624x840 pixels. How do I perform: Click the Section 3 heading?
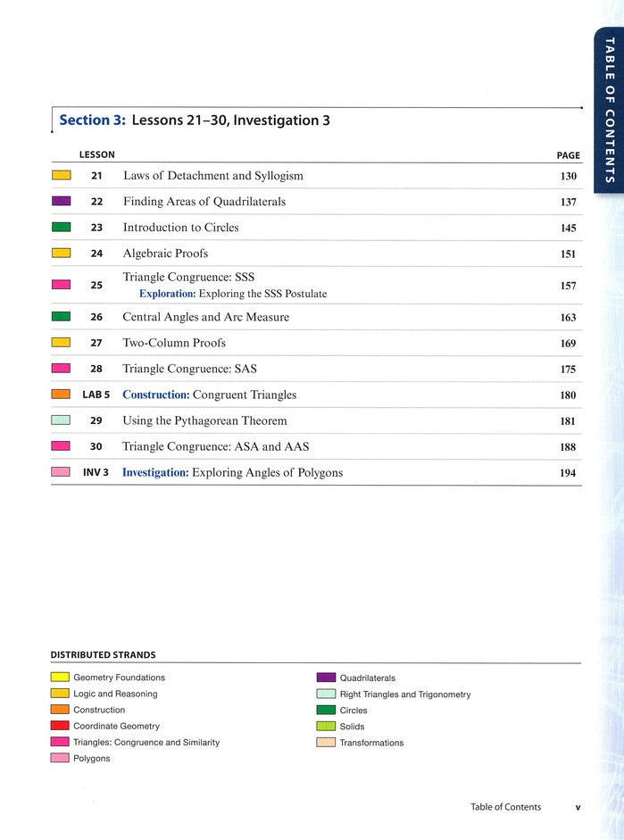coord(194,120)
